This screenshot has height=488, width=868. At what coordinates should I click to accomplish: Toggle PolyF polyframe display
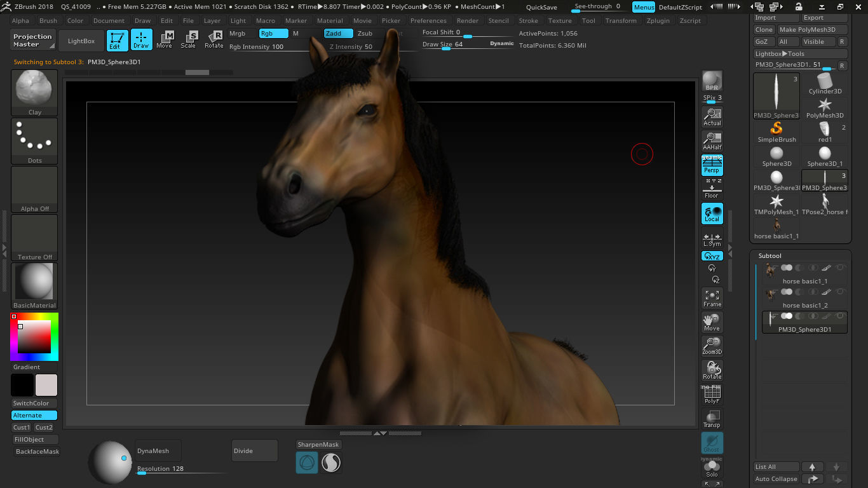point(712,395)
